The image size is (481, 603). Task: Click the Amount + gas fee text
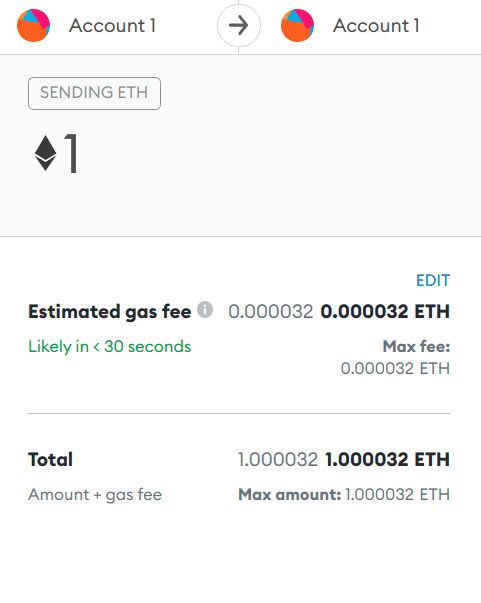point(95,495)
